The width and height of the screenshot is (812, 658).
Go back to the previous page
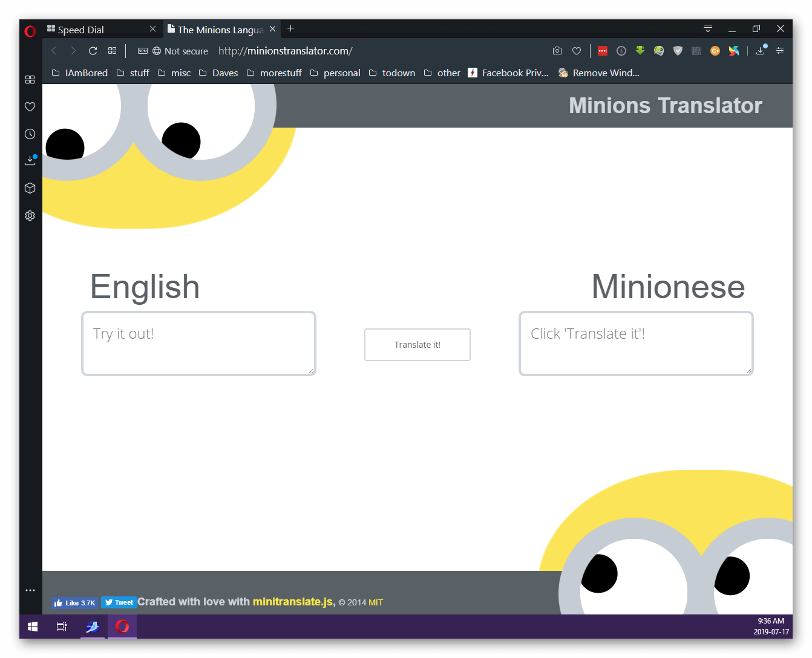coord(54,51)
